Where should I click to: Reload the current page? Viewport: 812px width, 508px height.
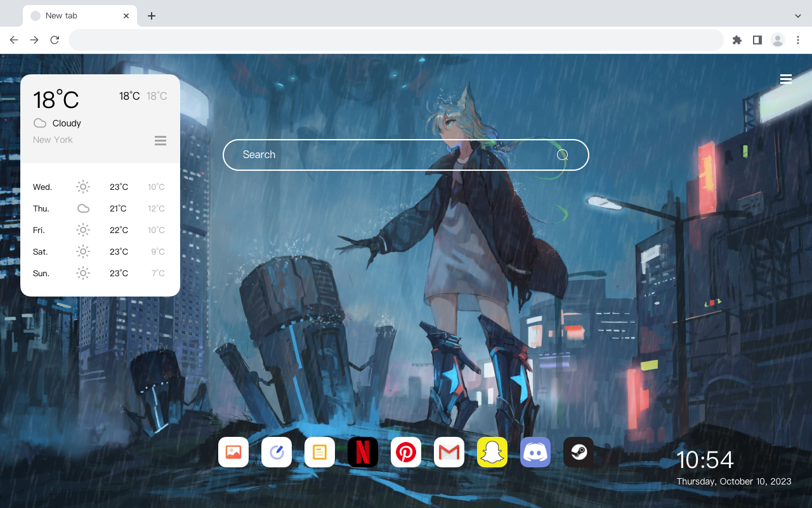pyautogui.click(x=55, y=40)
